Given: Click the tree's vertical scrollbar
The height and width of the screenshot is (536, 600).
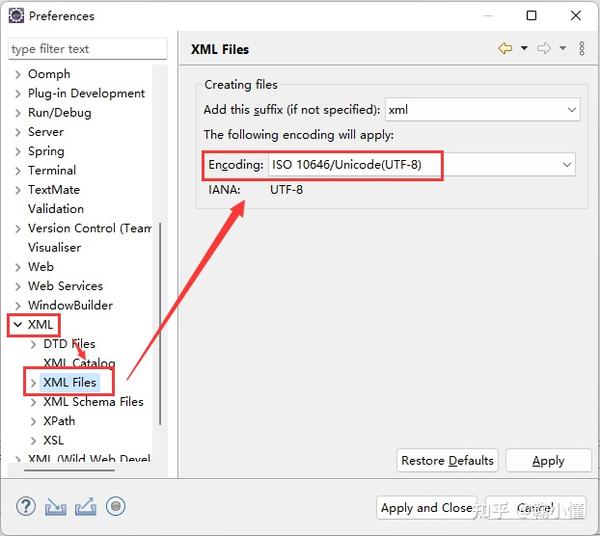Looking at the screenshot, I should tap(160, 323).
